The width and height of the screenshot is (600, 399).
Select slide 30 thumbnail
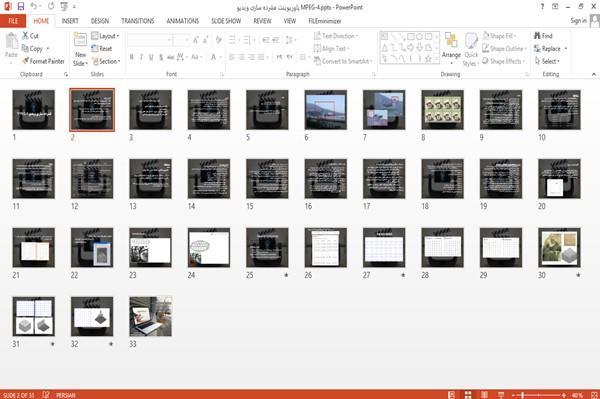[x=559, y=248]
